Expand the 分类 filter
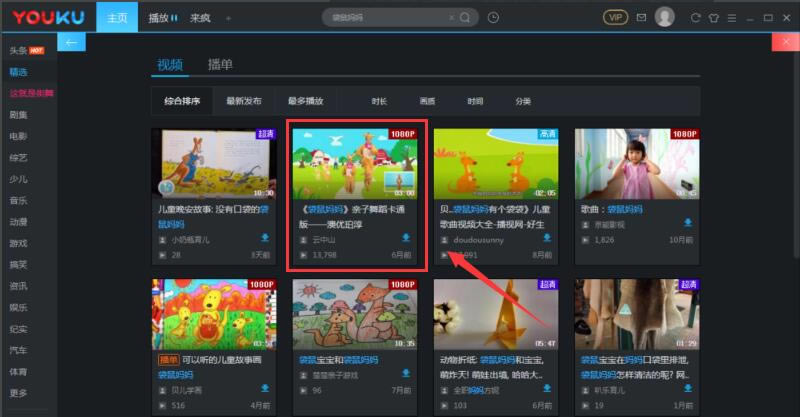800x417 pixels. (523, 101)
